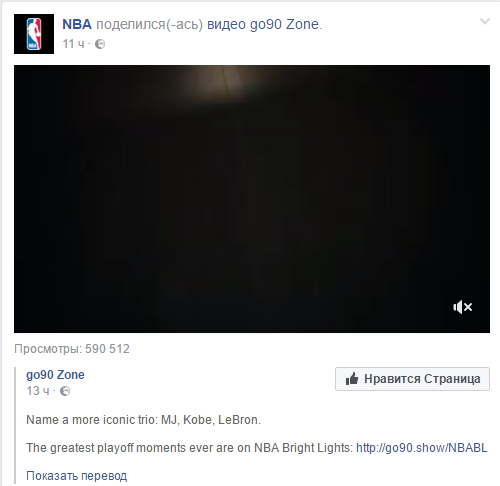Open the NBA logo profile picture
The height and width of the screenshot is (486, 500).
(x=34, y=34)
